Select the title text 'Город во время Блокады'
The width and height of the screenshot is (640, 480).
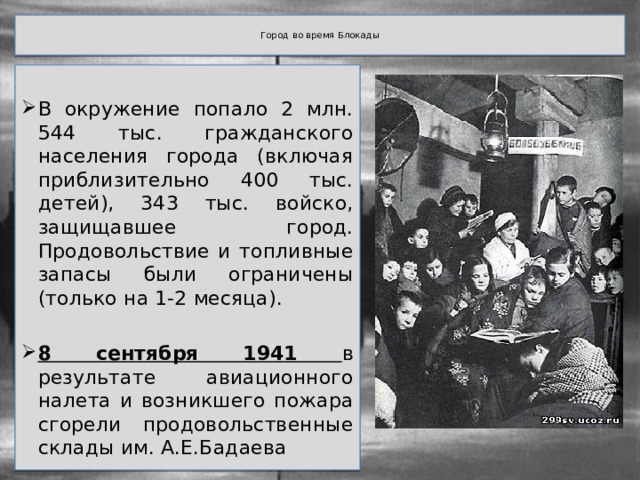click(320, 36)
